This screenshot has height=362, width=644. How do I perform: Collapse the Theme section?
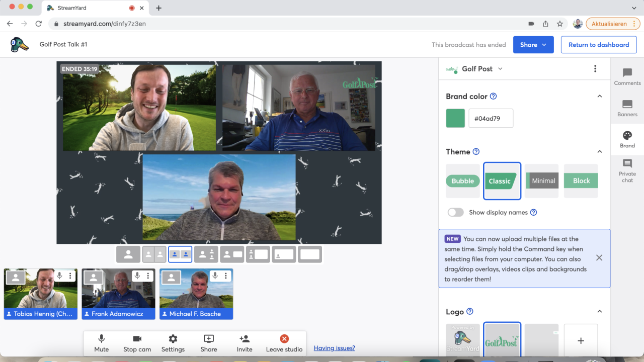[x=599, y=151]
